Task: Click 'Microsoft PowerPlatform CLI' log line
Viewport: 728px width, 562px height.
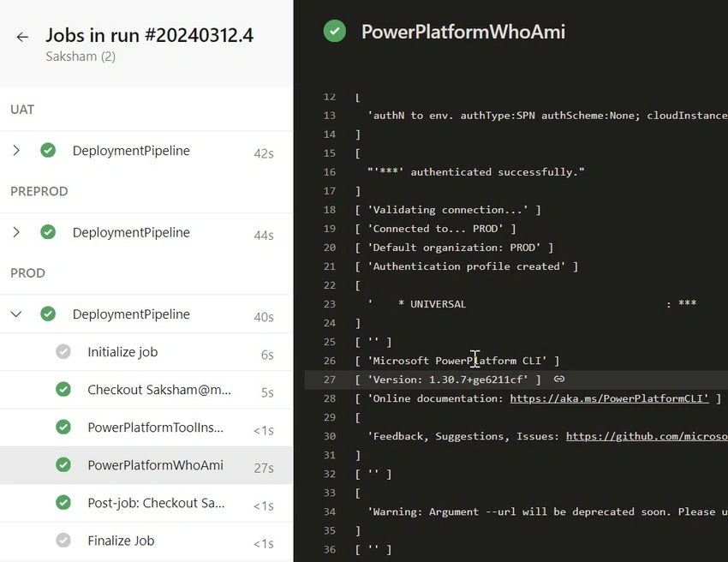Action: coord(457,361)
